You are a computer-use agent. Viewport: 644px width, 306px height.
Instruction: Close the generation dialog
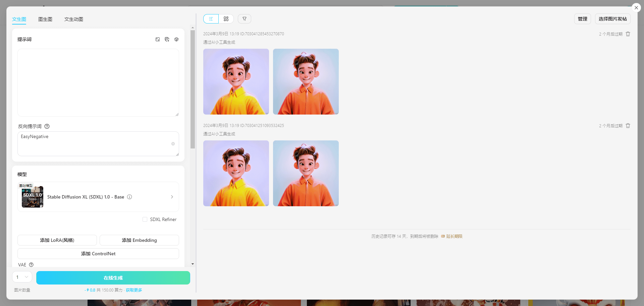click(636, 8)
